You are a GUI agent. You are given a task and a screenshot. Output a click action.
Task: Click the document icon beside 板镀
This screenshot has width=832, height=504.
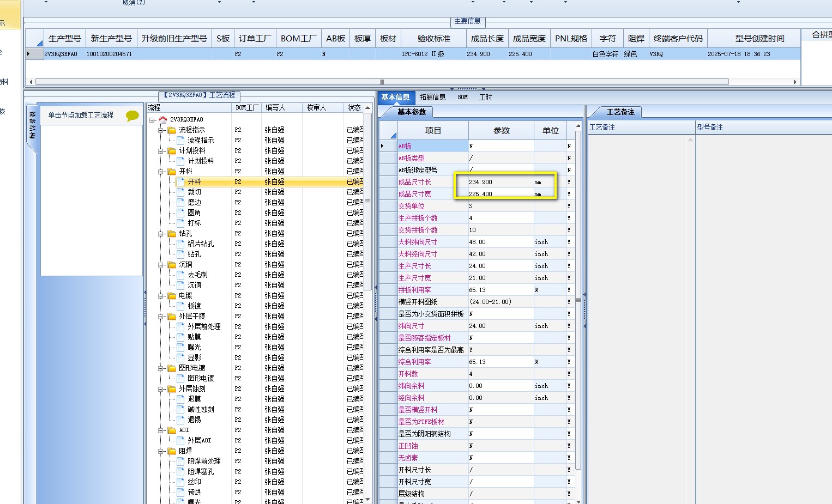point(180,306)
